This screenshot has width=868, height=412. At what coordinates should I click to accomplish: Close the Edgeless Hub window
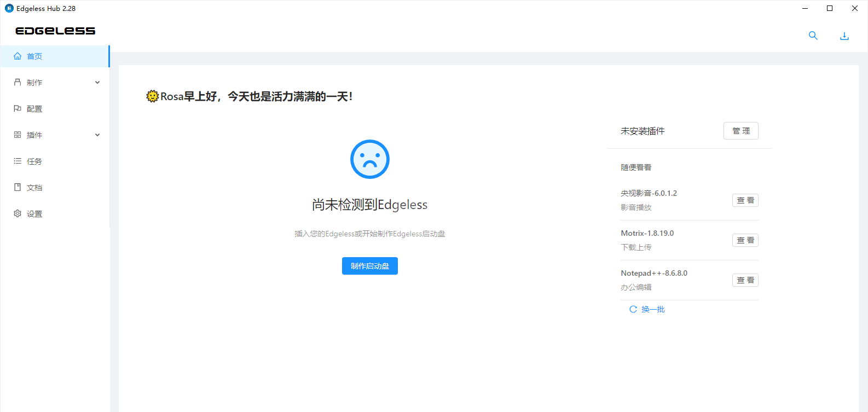855,8
